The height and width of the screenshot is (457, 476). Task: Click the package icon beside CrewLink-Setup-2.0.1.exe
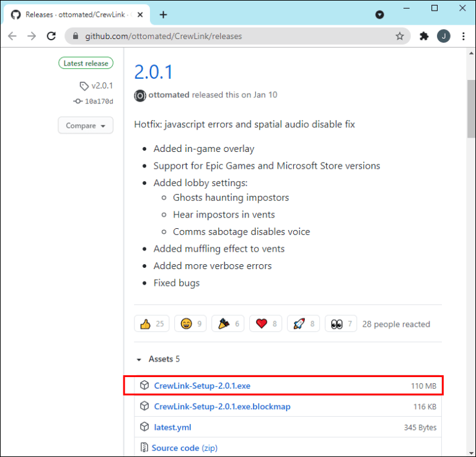[x=144, y=385]
